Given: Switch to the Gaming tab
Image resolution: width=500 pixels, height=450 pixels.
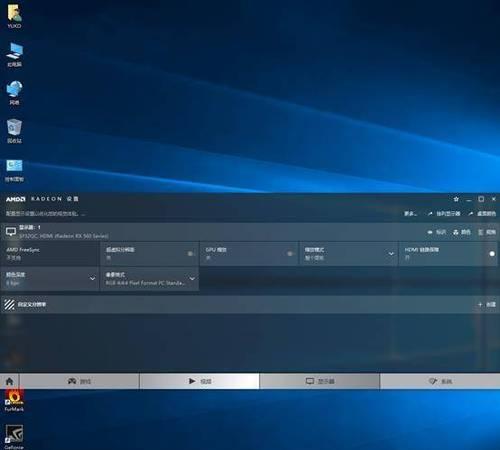Looking at the screenshot, I should point(79,381).
